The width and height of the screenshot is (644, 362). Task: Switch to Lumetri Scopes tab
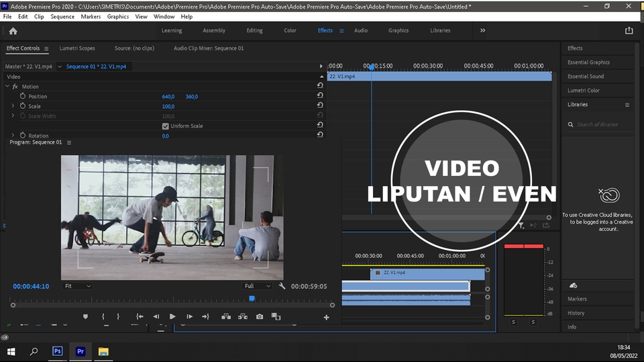[x=77, y=48]
